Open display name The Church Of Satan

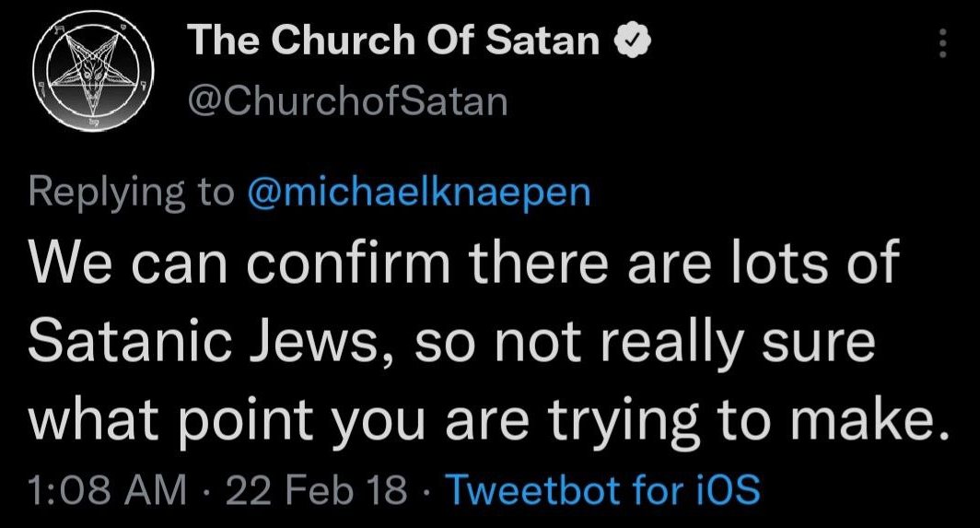pos(394,41)
